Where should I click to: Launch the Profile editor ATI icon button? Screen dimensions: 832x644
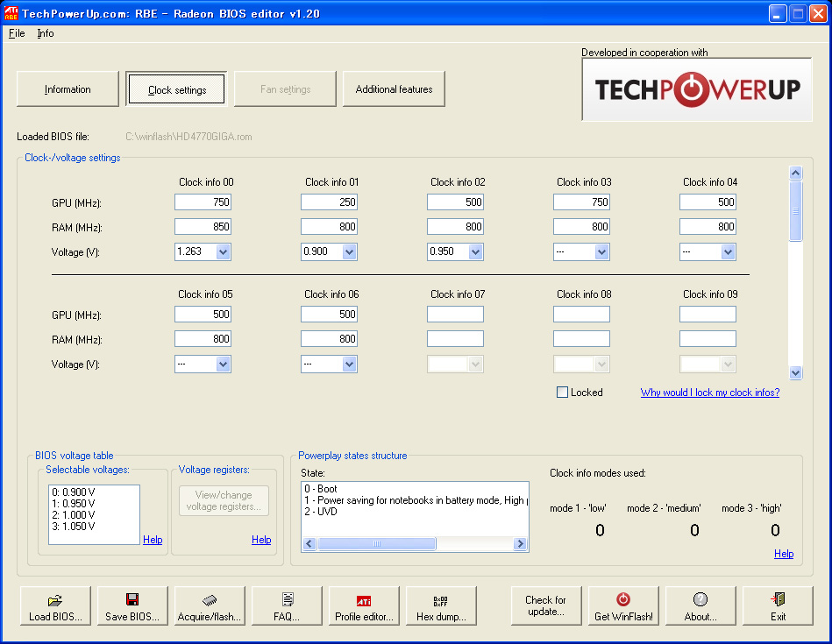click(x=364, y=607)
